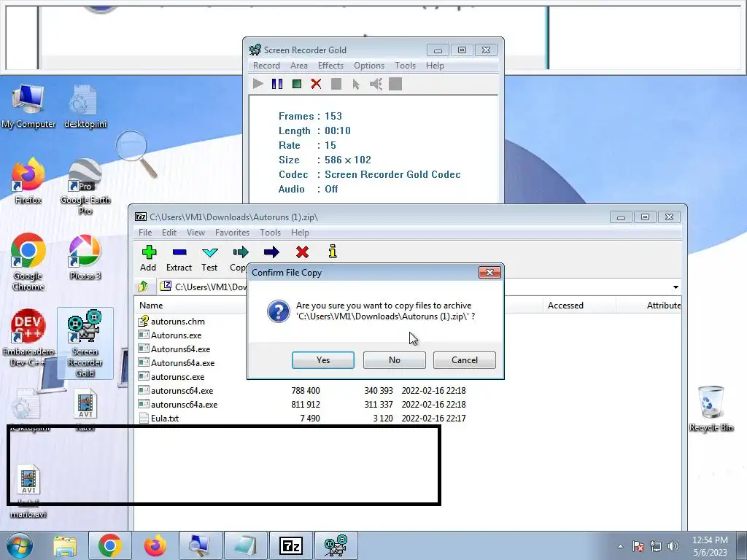
Task: Click the up-folder icon in 7-Zip
Action: [x=143, y=286]
